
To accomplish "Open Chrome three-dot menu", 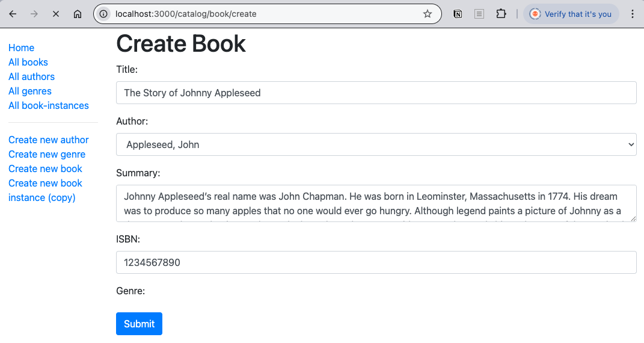I will click(x=632, y=14).
